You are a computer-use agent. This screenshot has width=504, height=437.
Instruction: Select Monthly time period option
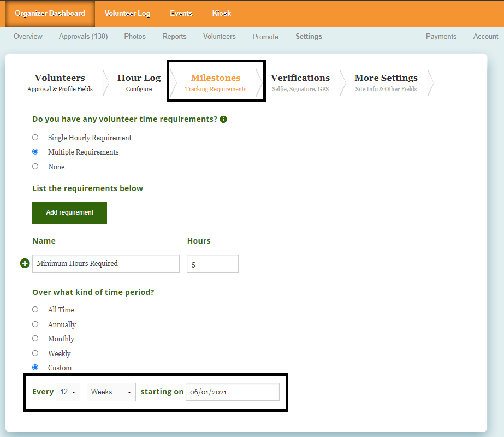(35, 339)
